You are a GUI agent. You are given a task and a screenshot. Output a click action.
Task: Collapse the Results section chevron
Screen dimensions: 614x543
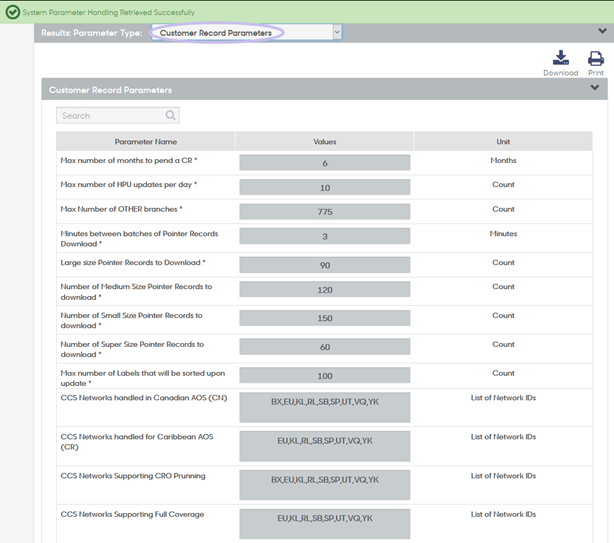pos(602,31)
